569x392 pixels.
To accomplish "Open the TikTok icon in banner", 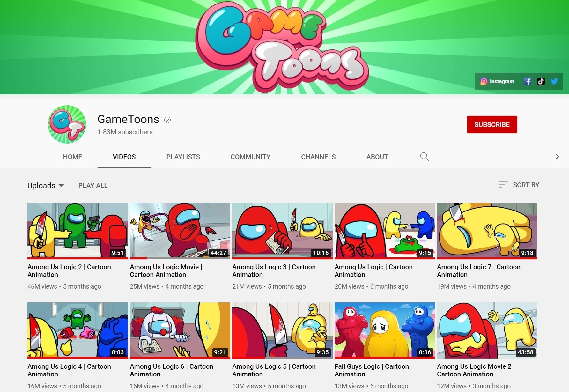I will tap(541, 81).
